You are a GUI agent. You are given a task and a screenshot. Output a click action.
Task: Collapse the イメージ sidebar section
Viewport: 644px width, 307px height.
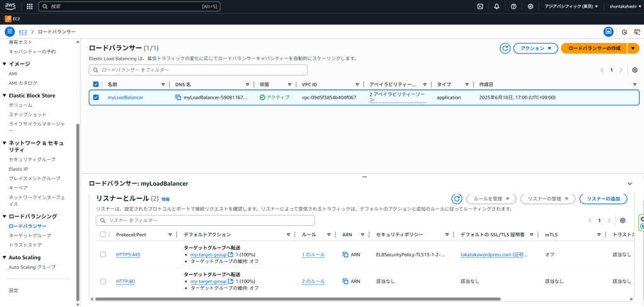[5, 64]
